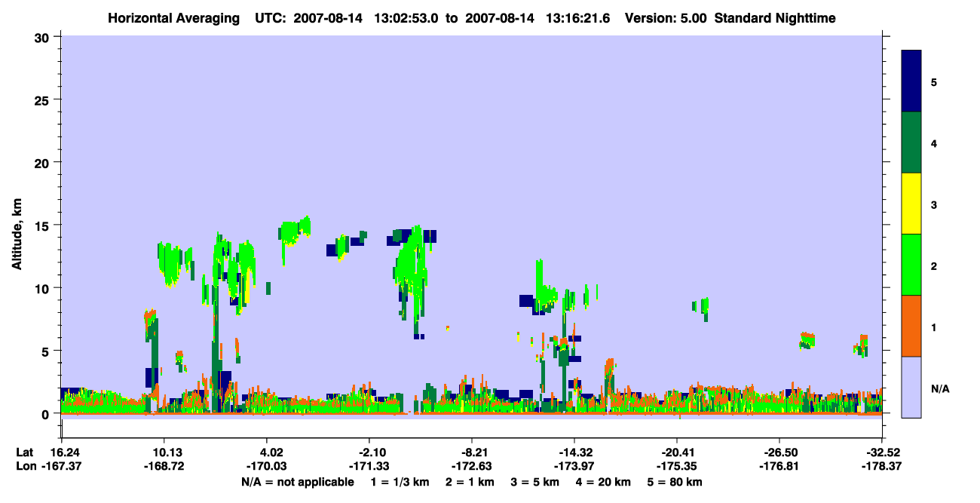
Task: Click the longitude value -172.63
Action: 472,467
